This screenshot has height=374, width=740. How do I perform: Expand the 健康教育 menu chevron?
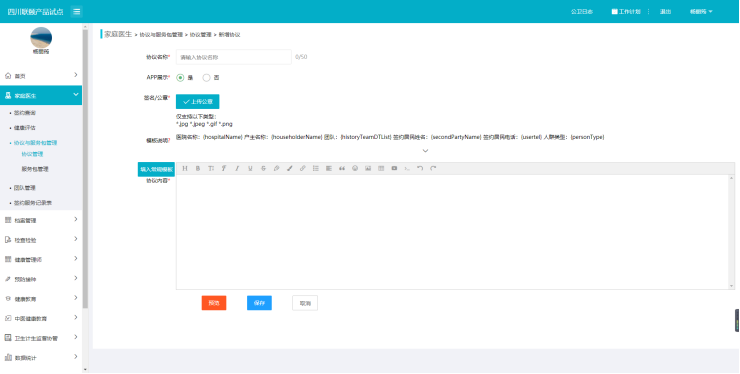(x=76, y=298)
